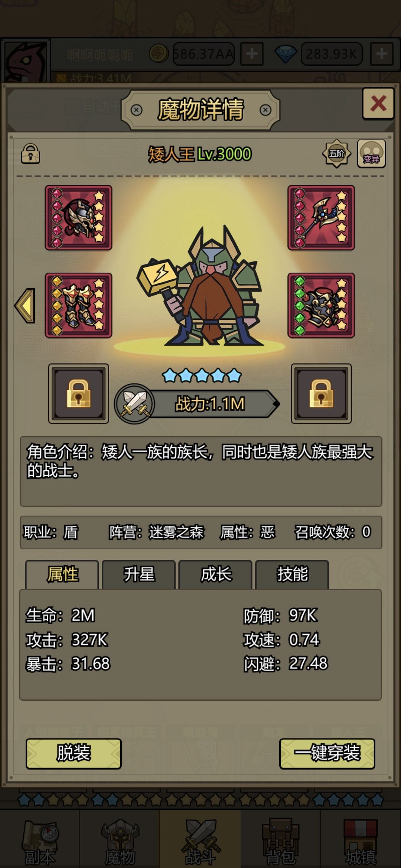Screen dimensions: 401x868
Task: Close the 魔物详情 panel
Action: (378, 103)
